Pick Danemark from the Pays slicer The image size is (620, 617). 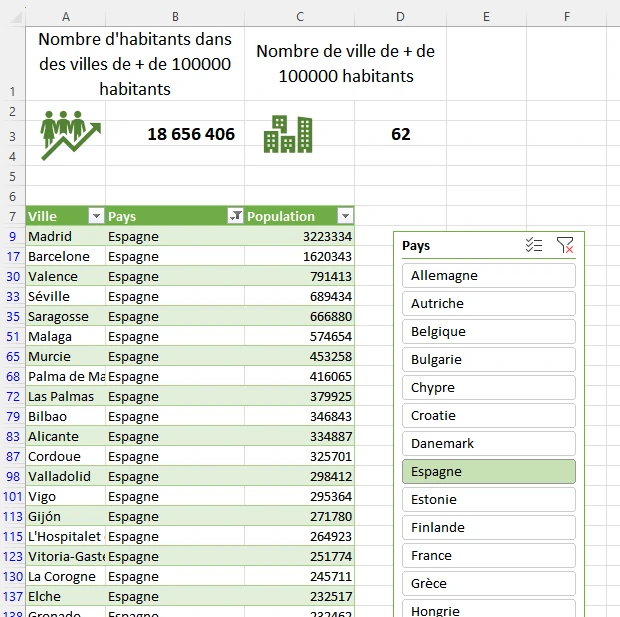pyautogui.click(x=488, y=443)
